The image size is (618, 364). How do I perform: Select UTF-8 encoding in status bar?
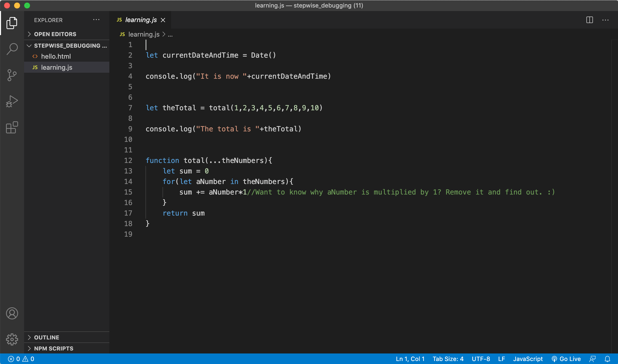coord(481,359)
